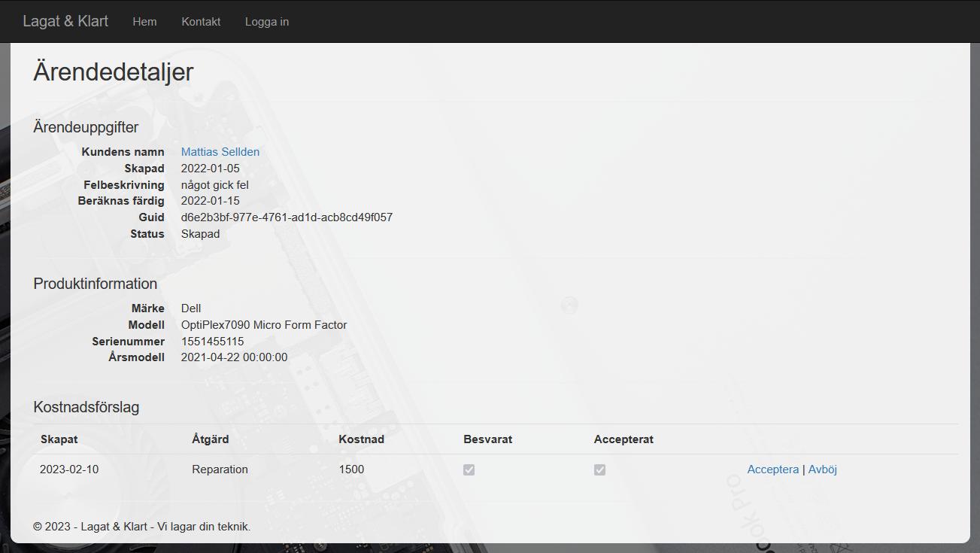Open customer Mattias Sellden's profile link
Image resolution: width=980 pixels, height=553 pixels.
(x=220, y=152)
